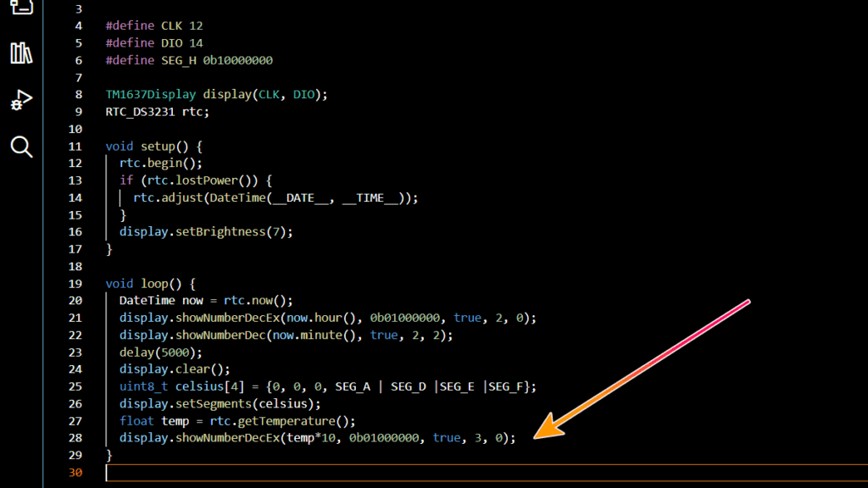Click 'TM1637Display' type name
Image resolution: width=868 pixels, height=488 pixels.
coord(151,95)
